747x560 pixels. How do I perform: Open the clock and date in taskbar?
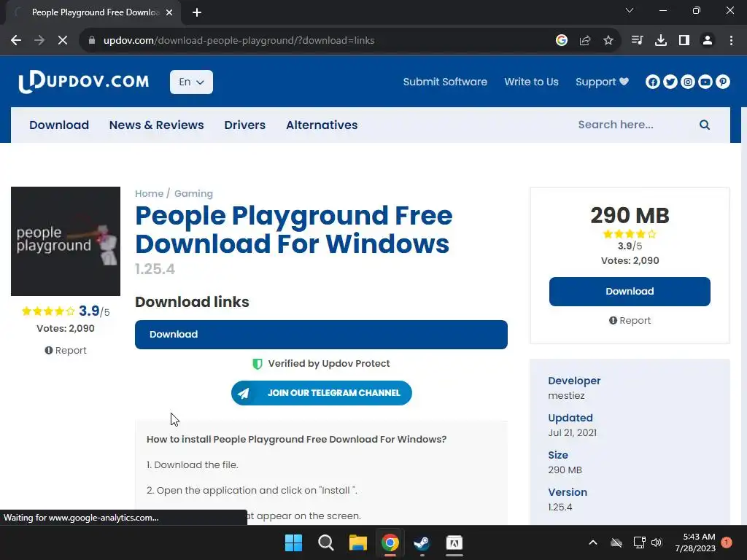pyautogui.click(x=695, y=542)
